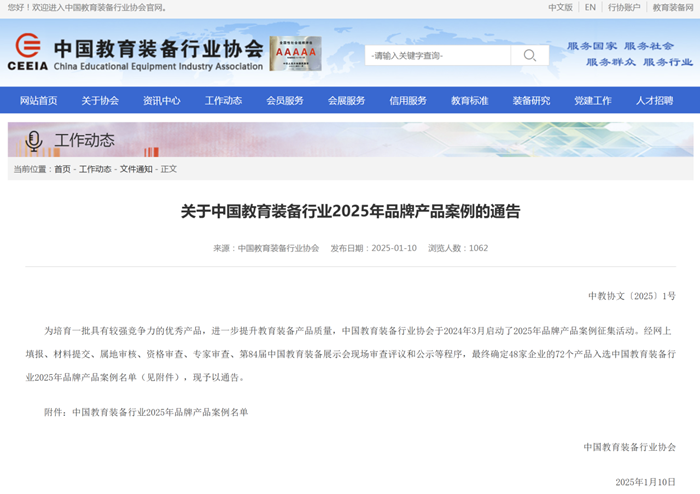700x494 pixels.
Task: Click the search magnifier icon
Action: [529, 55]
